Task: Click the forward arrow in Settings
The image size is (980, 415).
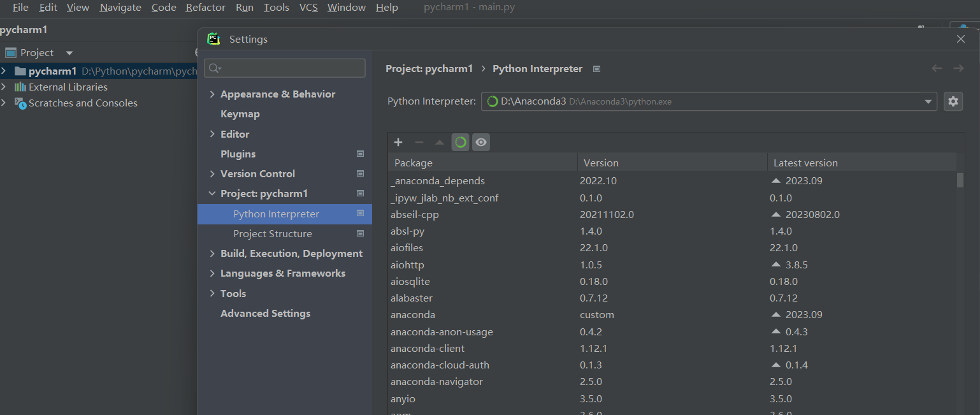Action: tap(958, 68)
